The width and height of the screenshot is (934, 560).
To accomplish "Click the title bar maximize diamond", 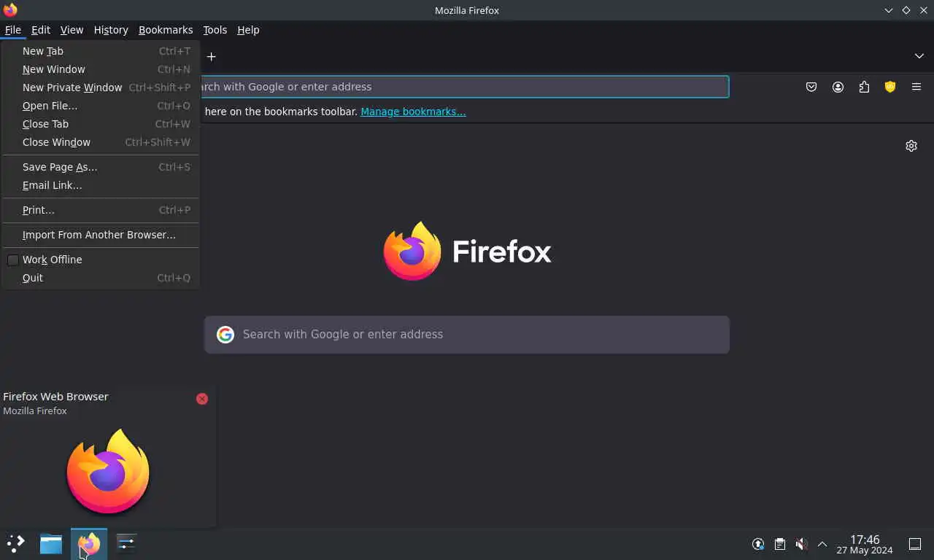I will (x=906, y=10).
